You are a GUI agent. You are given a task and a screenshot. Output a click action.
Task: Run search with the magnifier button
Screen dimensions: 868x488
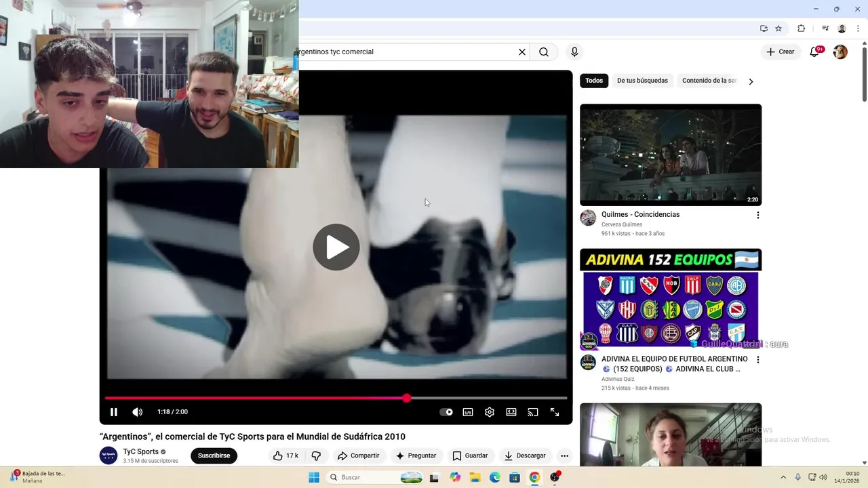(544, 52)
